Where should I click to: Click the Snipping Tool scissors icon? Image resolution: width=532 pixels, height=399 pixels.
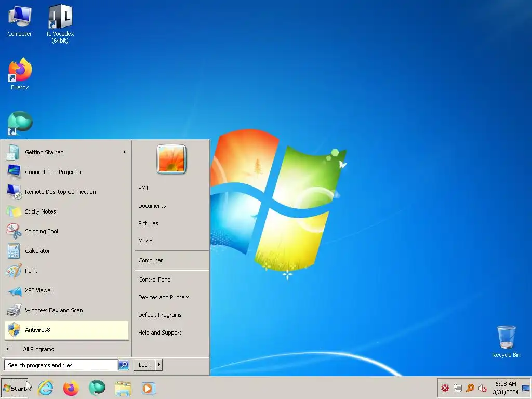coord(14,231)
